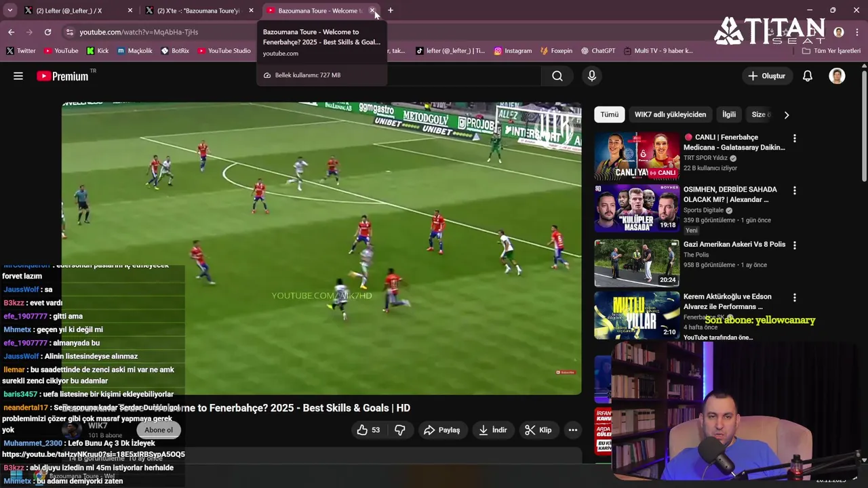
Task: Open options for Fenerbahçe Medicana live video
Action: pyautogui.click(x=795, y=138)
